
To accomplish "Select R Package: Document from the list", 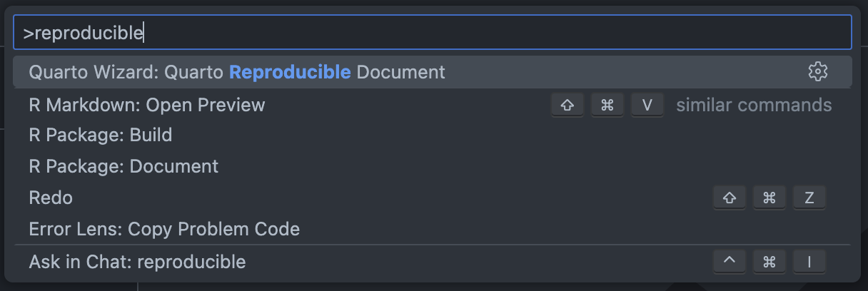I will click(123, 166).
